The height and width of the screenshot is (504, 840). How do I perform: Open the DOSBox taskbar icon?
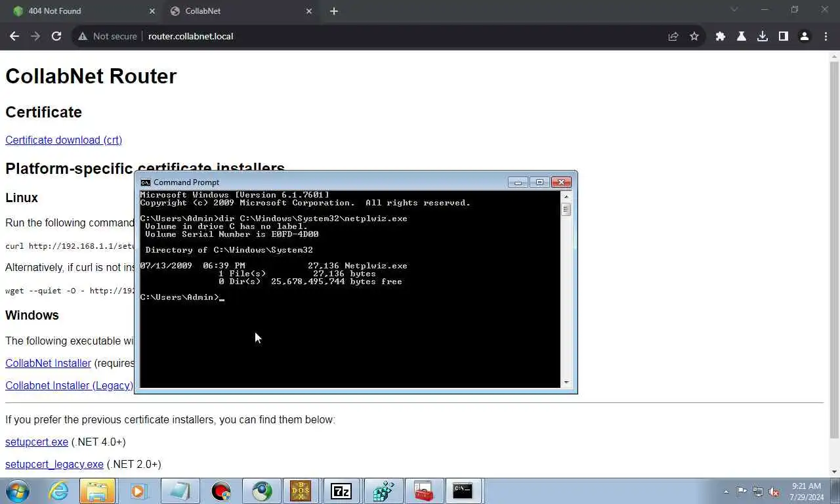click(301, 491)
